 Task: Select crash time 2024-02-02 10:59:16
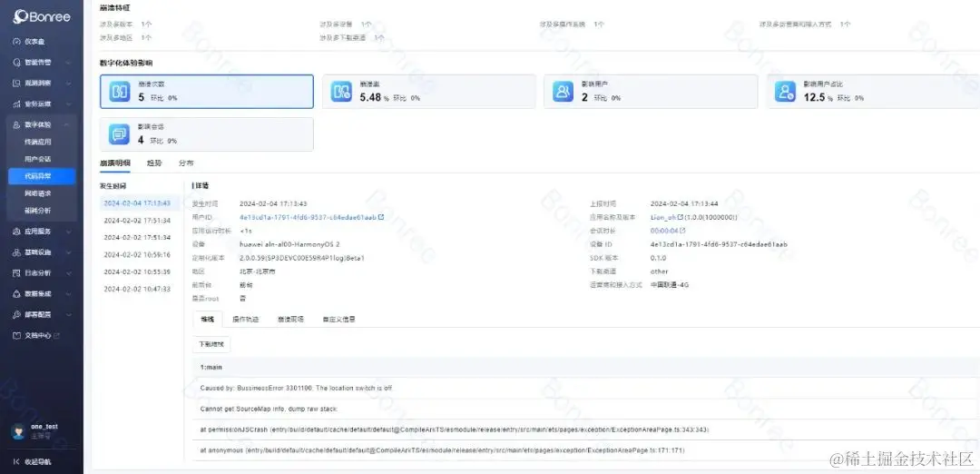coord(138,255)
